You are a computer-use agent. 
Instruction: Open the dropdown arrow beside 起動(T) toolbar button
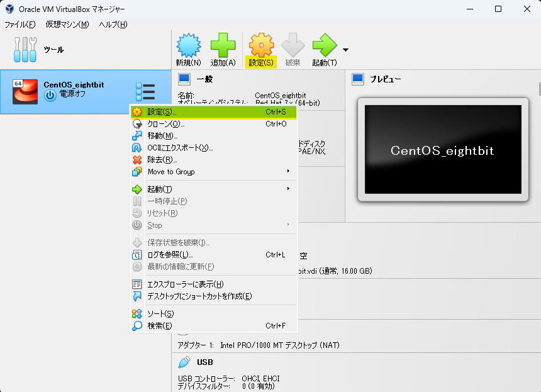345,50
